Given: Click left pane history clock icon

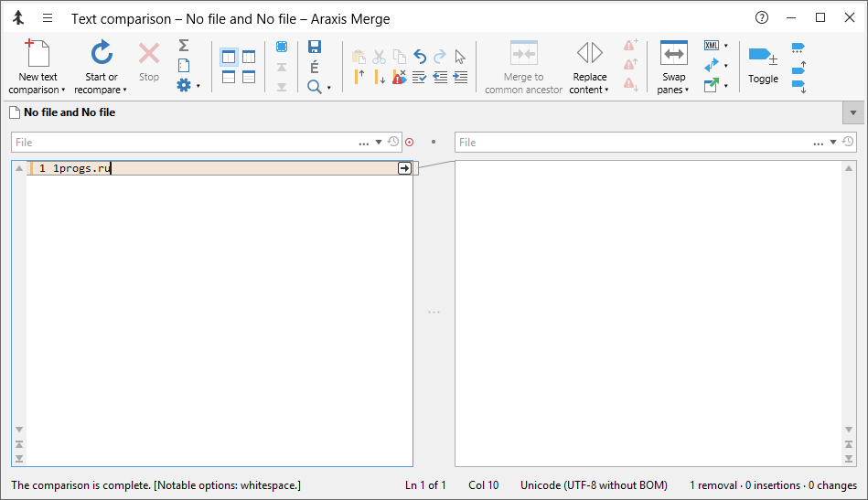Looking at the screenshot, I should [393, 142].
